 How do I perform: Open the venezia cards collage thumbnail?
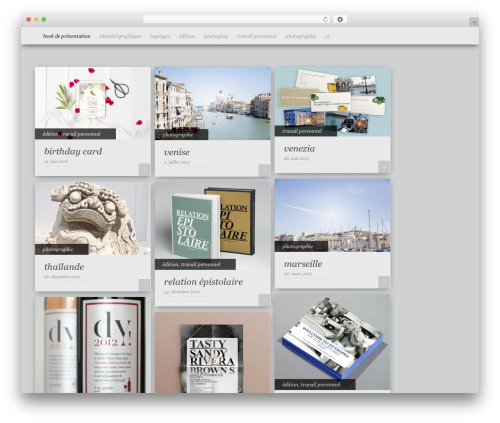[x=333, y=101]
